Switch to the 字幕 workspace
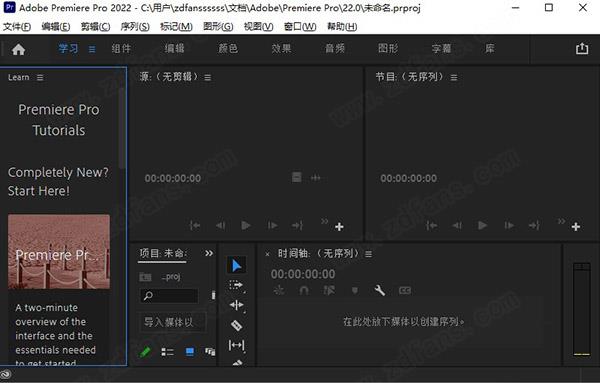 [441, 49]
